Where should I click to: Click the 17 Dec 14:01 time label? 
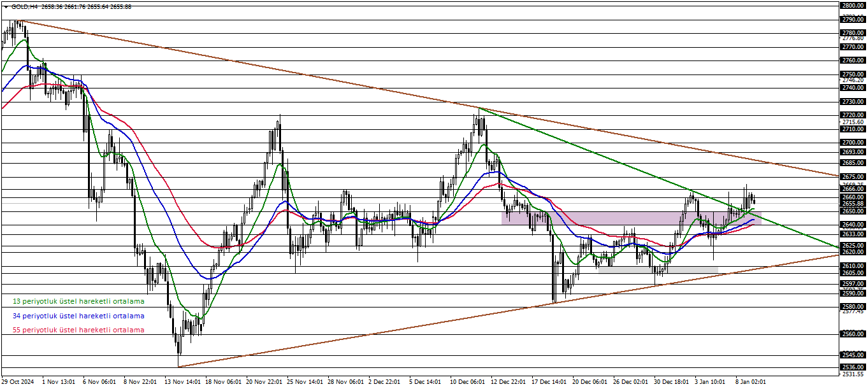[x=549, y=382]
